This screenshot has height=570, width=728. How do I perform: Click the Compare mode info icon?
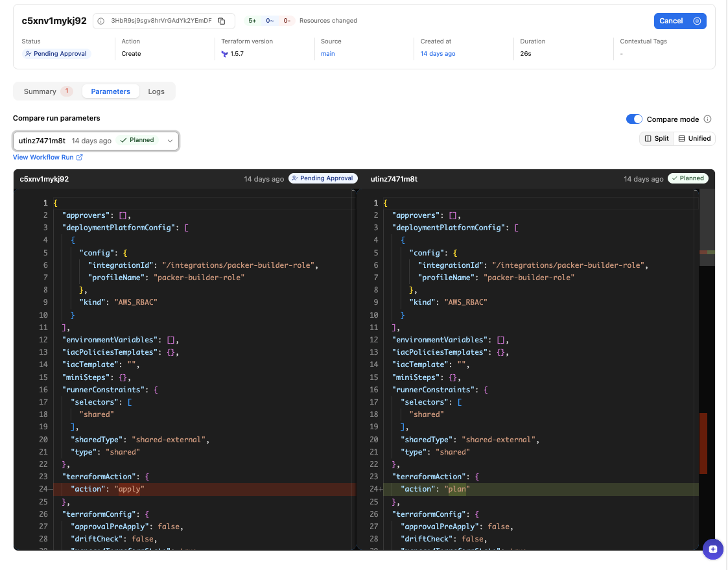click(x=707, y=119)
